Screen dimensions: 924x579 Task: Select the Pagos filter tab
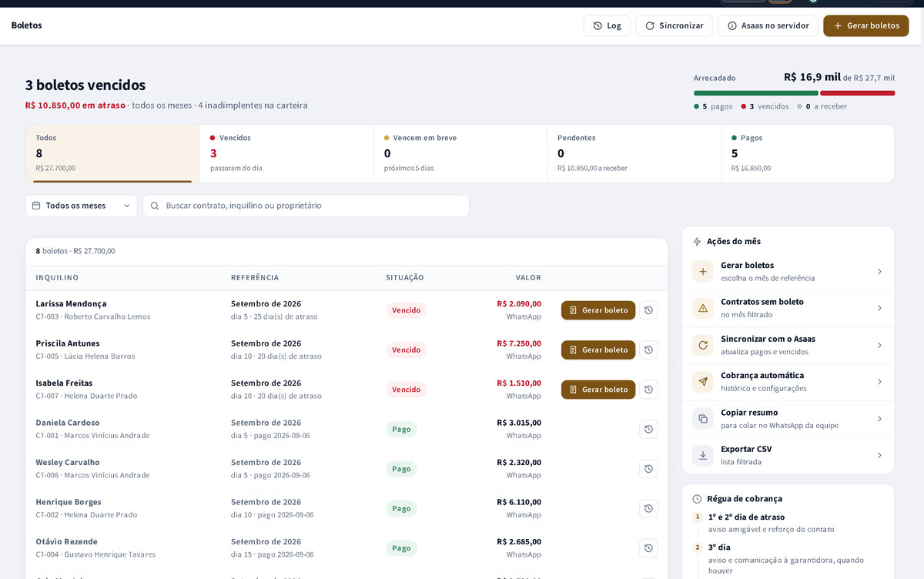(808, 153)
